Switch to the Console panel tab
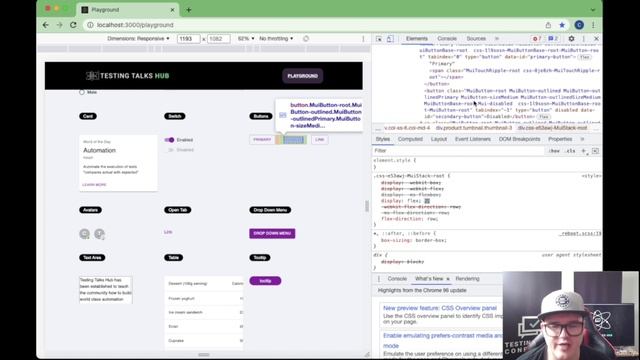The height and width of the screenshot is (360, 640). coord(447,38)
